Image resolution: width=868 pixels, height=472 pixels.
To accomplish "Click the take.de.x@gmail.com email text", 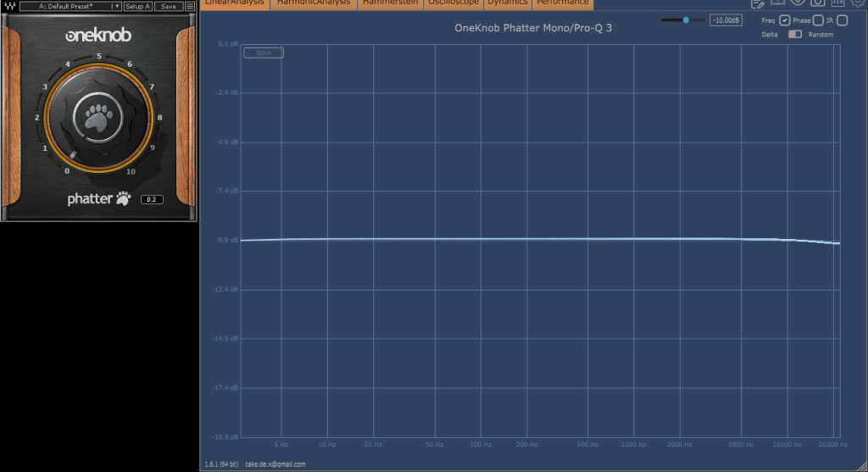I will 275,464.
